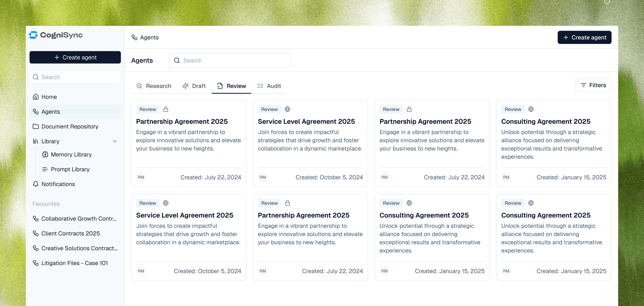644x306 pixels.
Task: Open Litigation Files - Case 101 favourite
Action: [x=74, y=263]
